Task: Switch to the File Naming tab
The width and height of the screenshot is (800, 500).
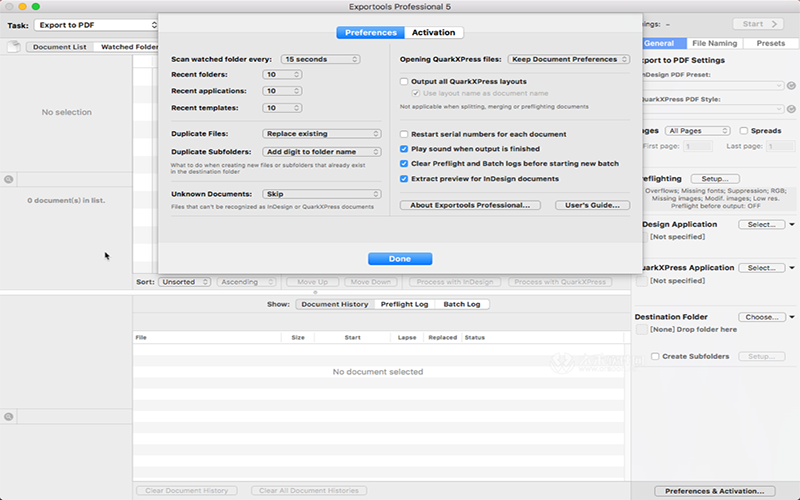Action: point(715,43)
